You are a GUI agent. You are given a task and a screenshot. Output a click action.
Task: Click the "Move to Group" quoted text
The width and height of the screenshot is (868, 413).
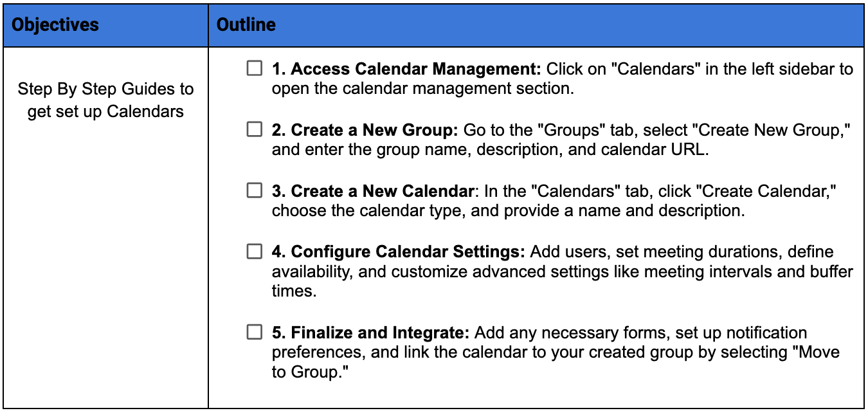(555, 363)
